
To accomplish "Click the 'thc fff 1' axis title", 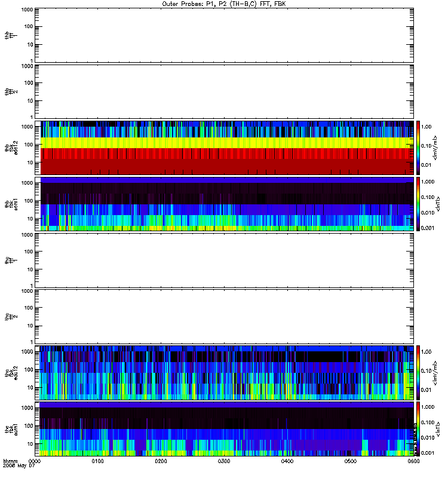I will click(11, 261).
